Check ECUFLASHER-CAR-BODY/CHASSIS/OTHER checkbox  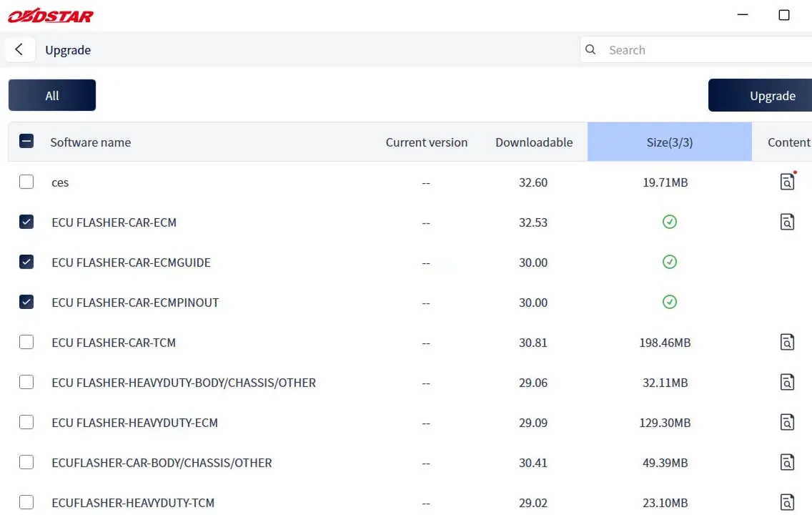(x=26, y=462)
